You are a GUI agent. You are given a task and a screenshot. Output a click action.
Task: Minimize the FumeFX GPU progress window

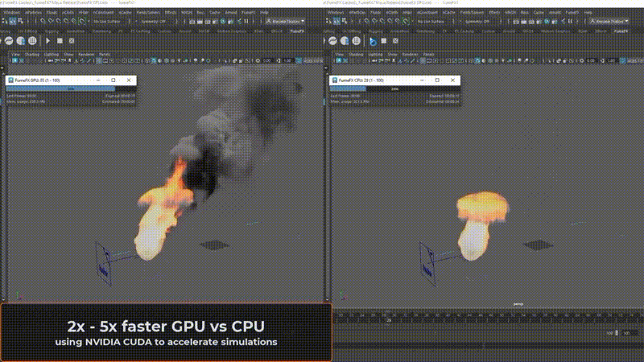pos(98,80)
